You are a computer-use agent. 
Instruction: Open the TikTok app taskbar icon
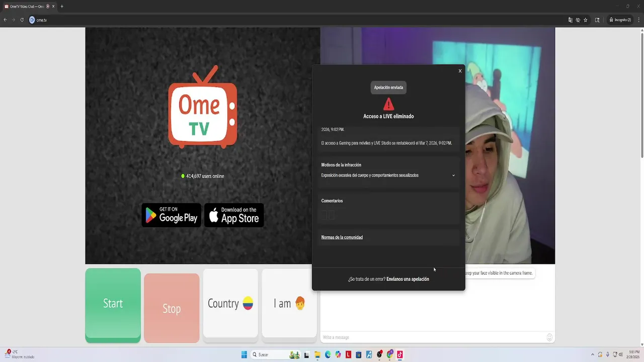400,354
